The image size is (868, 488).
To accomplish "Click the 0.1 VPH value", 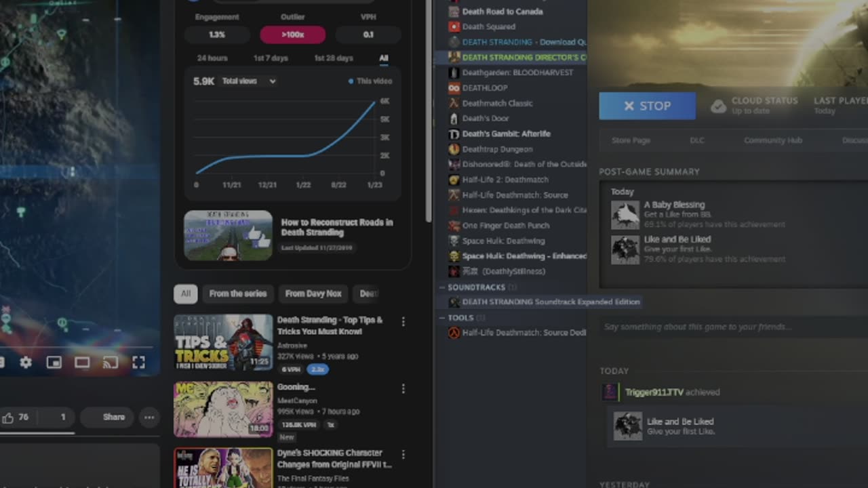I will [x=368, y=35].
